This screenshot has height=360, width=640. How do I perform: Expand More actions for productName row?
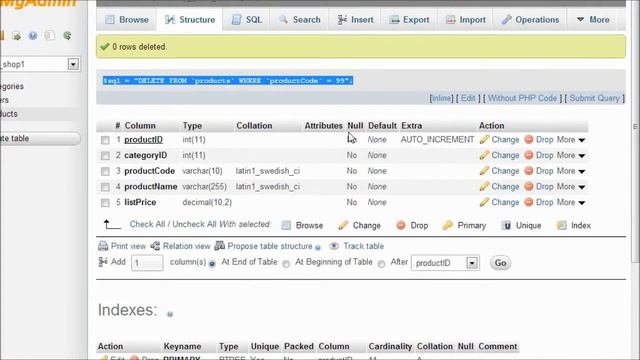[x=571, y=187]
